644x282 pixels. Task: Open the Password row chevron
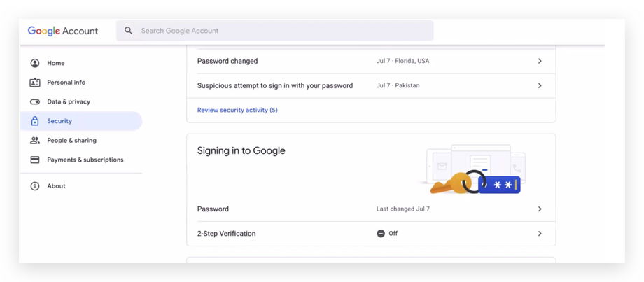[540, 209]
